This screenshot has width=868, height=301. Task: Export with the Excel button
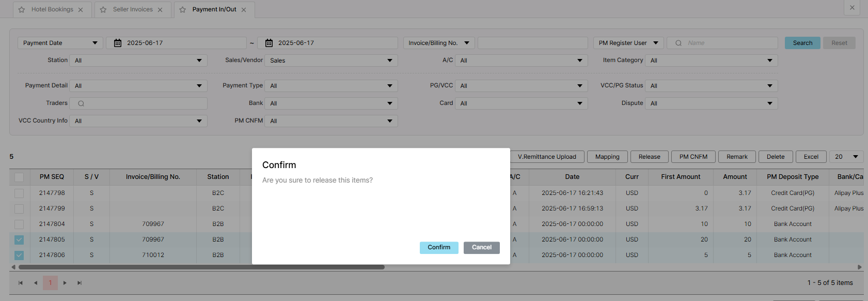(811, 157)
